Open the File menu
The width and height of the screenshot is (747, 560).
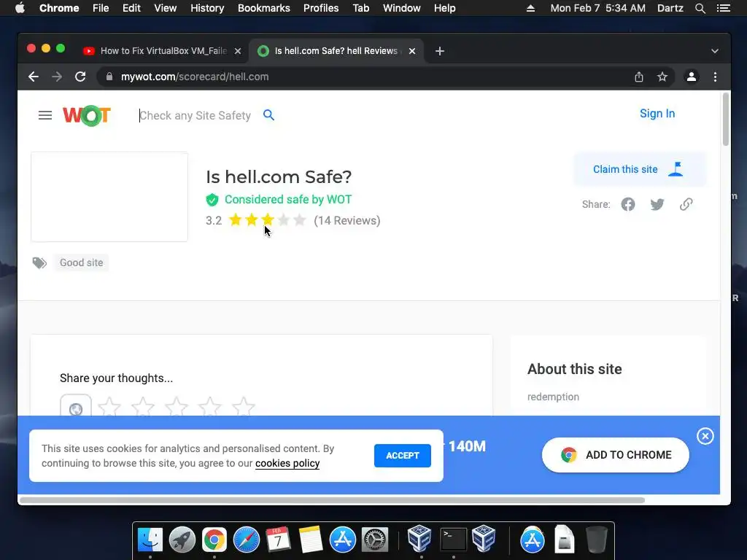(x=101, y=8)
